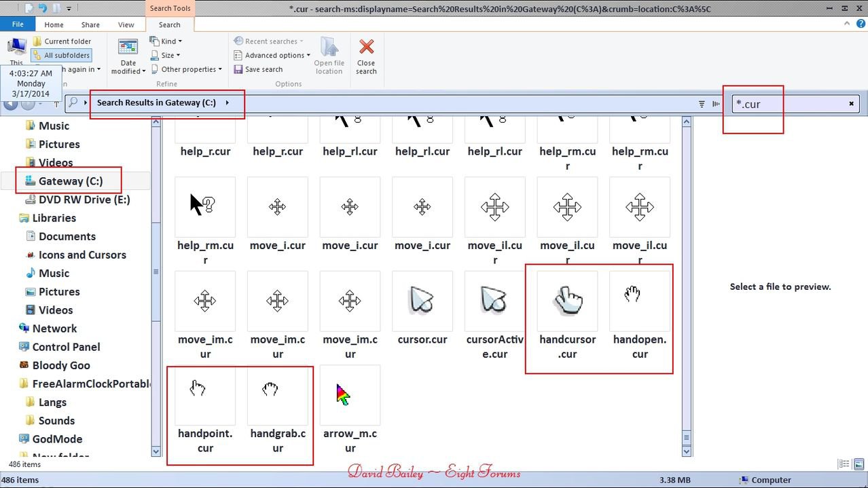Select the cursorActive.cur file icon
Viewport: 868px width, 488px height.
pos(494,301)
